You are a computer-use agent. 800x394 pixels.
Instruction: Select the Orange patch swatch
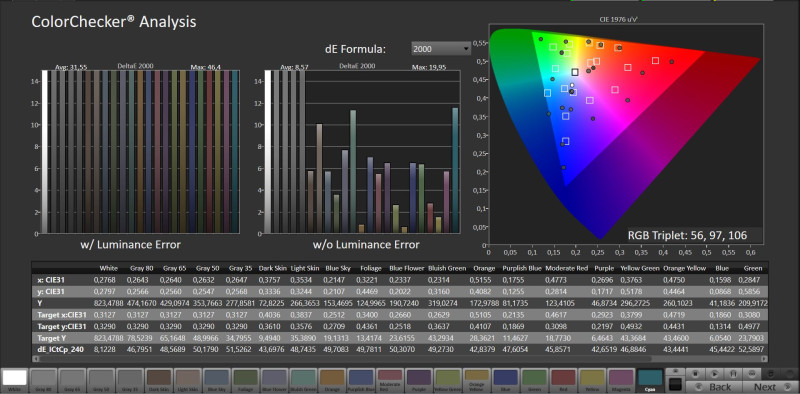pos(332,380)
